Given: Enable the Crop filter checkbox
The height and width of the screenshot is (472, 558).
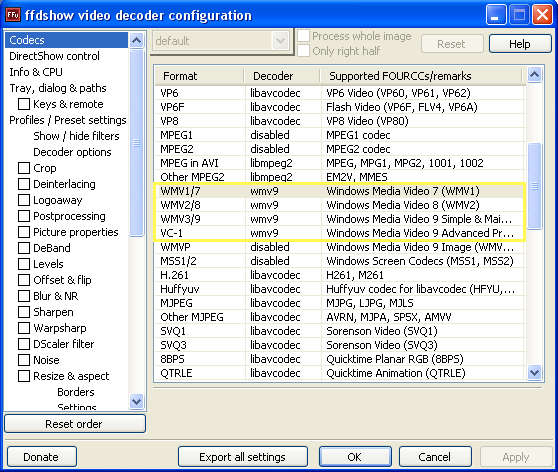Looking at the screenshot, I should (x=24, y=168).
